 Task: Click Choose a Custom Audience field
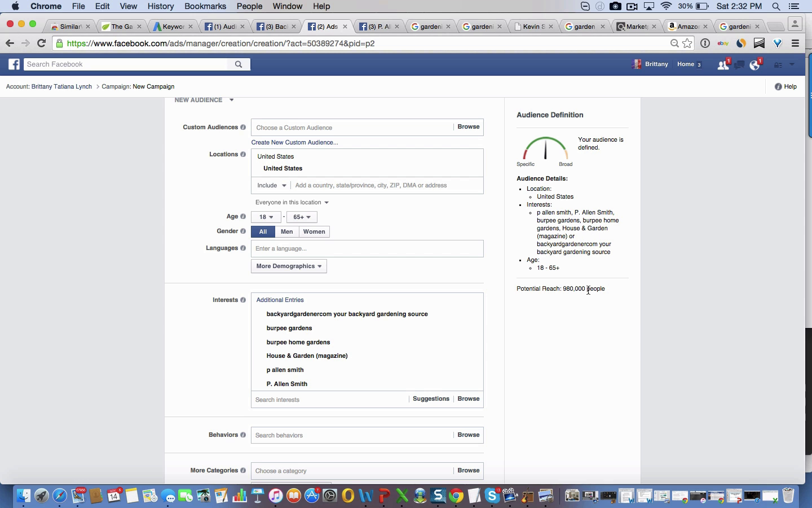point(352,128)
